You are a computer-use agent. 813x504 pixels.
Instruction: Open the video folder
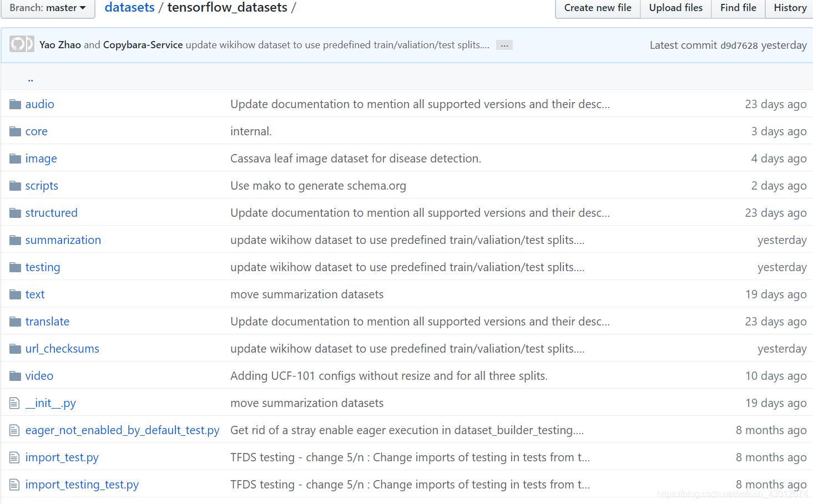click(x=39, y=376)
